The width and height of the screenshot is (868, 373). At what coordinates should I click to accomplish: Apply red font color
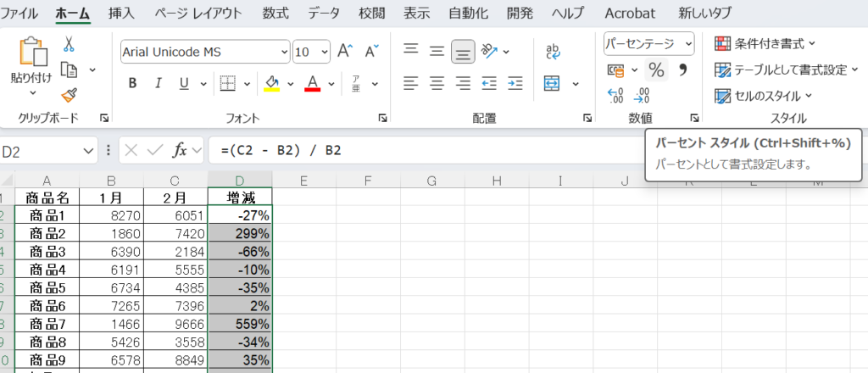313,84
